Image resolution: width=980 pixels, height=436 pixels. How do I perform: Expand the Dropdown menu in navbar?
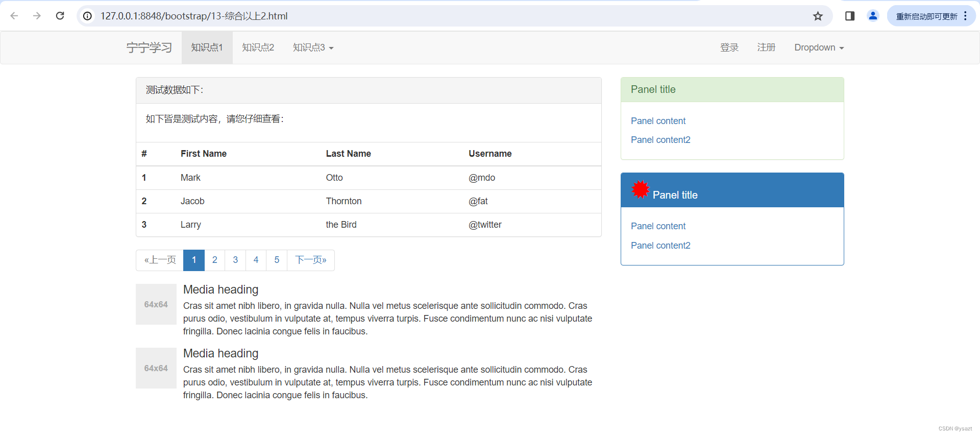(819, 47)
